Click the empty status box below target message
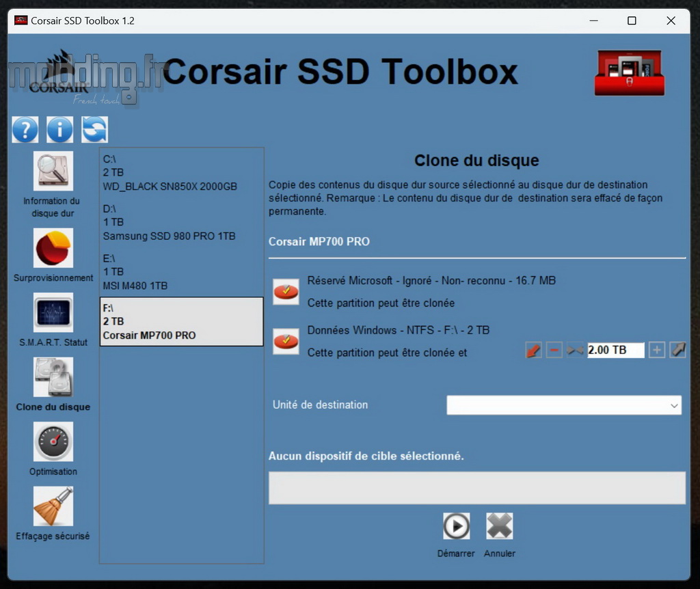The width and height of the screenshot is (700, 589). pyautogui.click(x=476, y=488)
